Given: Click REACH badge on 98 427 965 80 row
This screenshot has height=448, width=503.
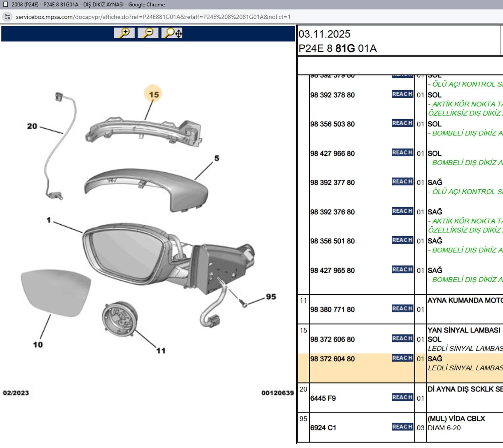Looking at the screenshot, I should pyautogui.click(x=402, y=269).
